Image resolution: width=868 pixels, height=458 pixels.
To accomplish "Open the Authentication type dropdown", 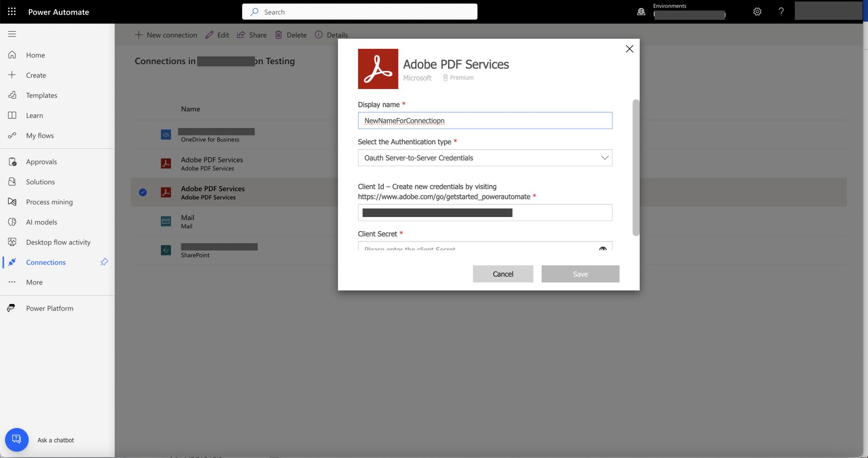I will coord(485,158).
